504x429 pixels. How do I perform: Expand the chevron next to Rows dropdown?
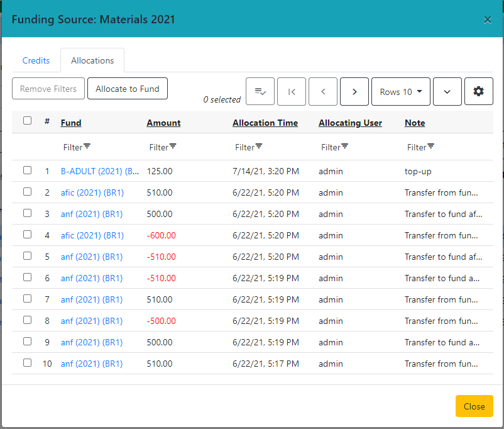pos(447,91)
